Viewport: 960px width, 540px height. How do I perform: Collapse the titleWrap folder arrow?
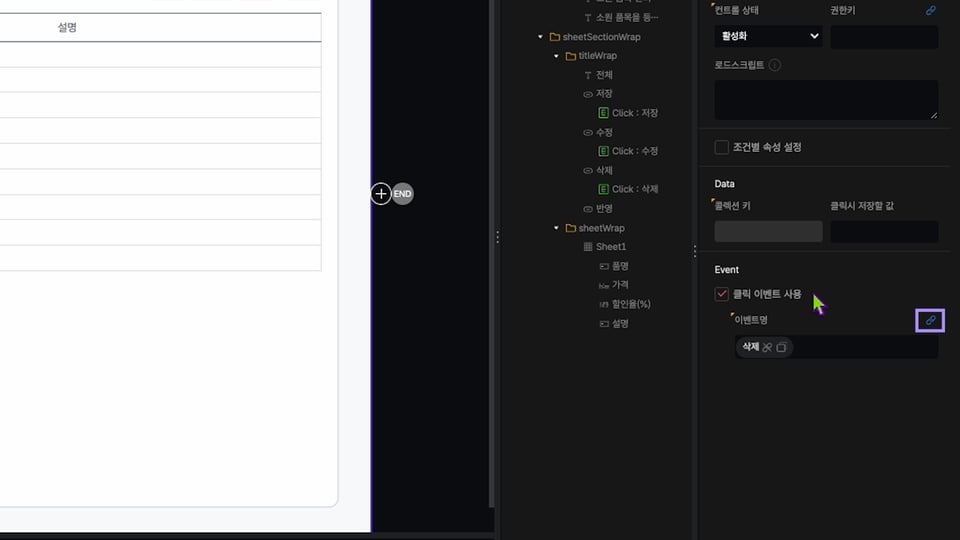click(556, 56)
